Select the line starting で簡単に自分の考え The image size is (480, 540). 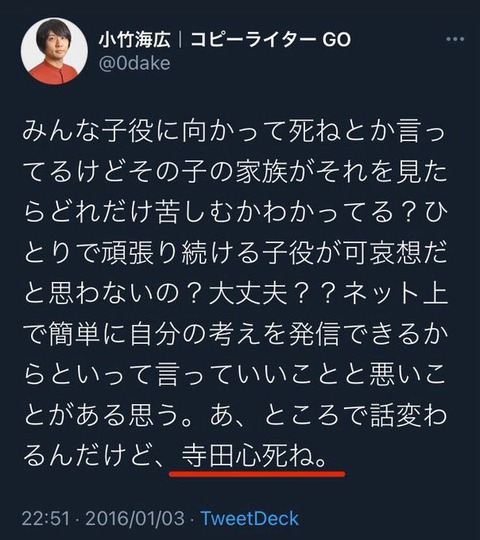pyautogui.click(x=236, y=333)
